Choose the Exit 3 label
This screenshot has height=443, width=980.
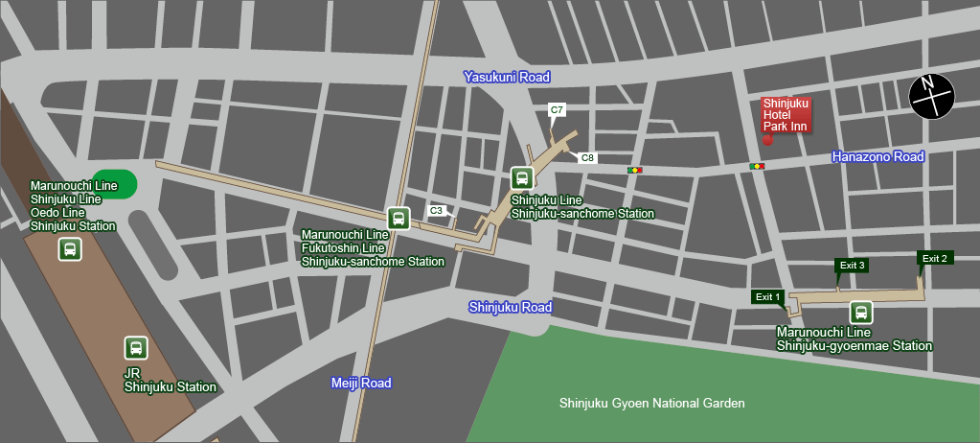(x=852, y=265)
